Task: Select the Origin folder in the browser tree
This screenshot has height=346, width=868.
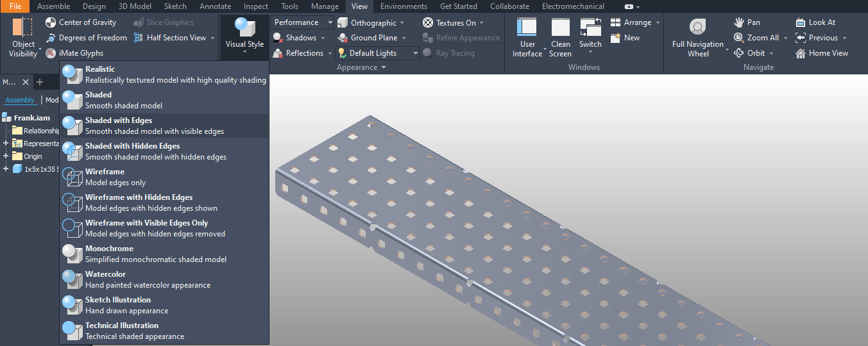Action: [28, 156]
